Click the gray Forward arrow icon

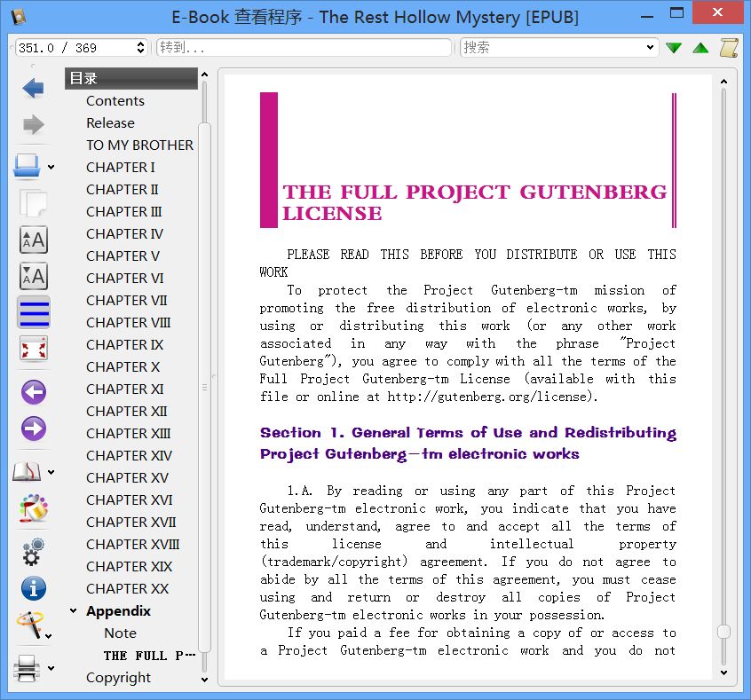point(33,124)
